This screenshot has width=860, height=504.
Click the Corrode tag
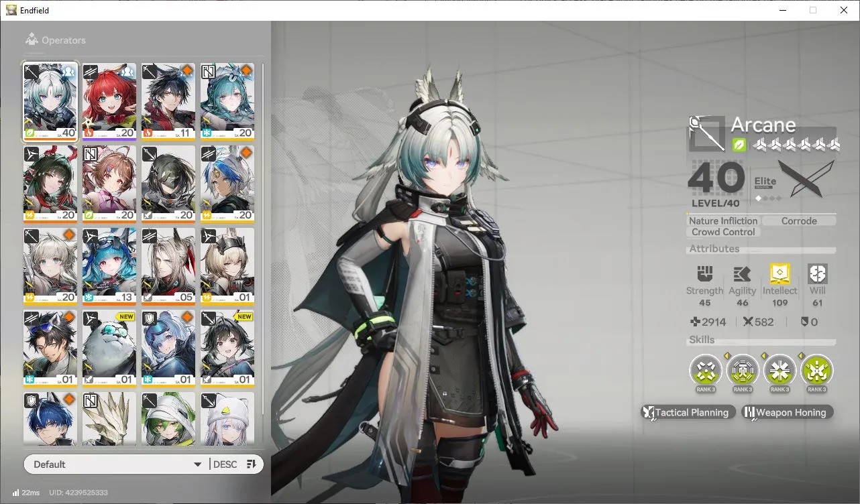tap(799, 220)
